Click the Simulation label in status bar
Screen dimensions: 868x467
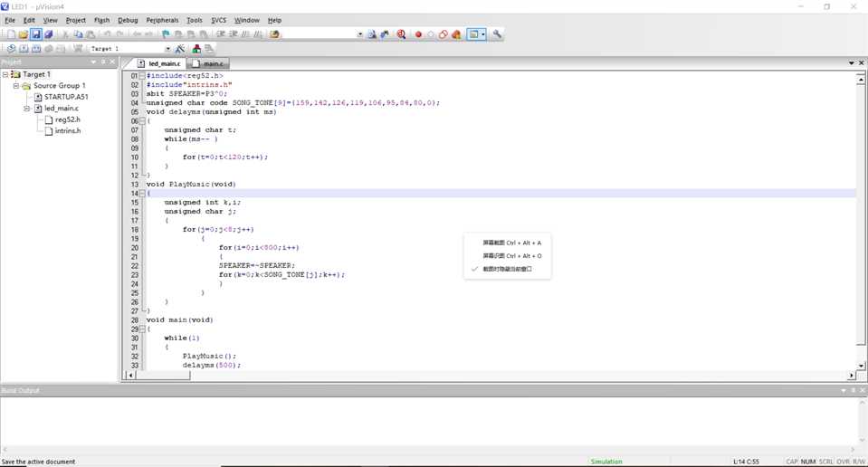click(x=606, y=462)
